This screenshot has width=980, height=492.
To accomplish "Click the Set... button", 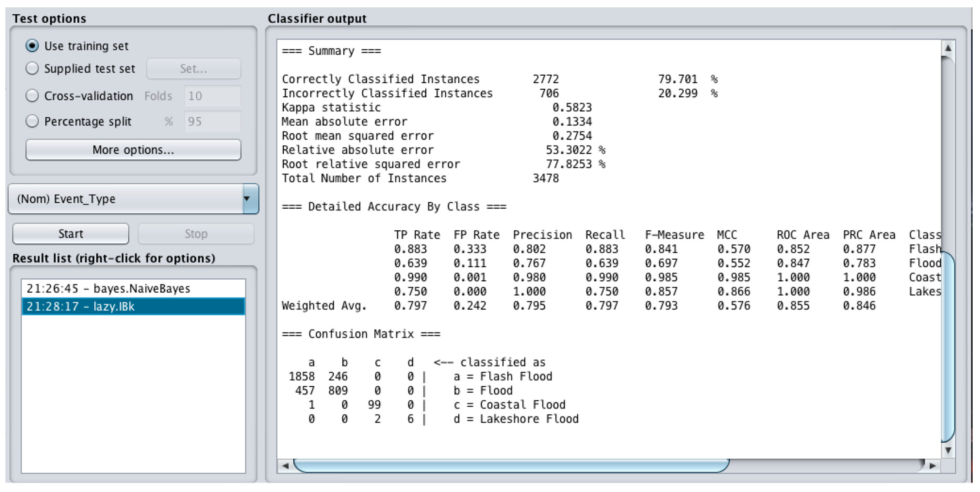I will (x=193, y=69).
